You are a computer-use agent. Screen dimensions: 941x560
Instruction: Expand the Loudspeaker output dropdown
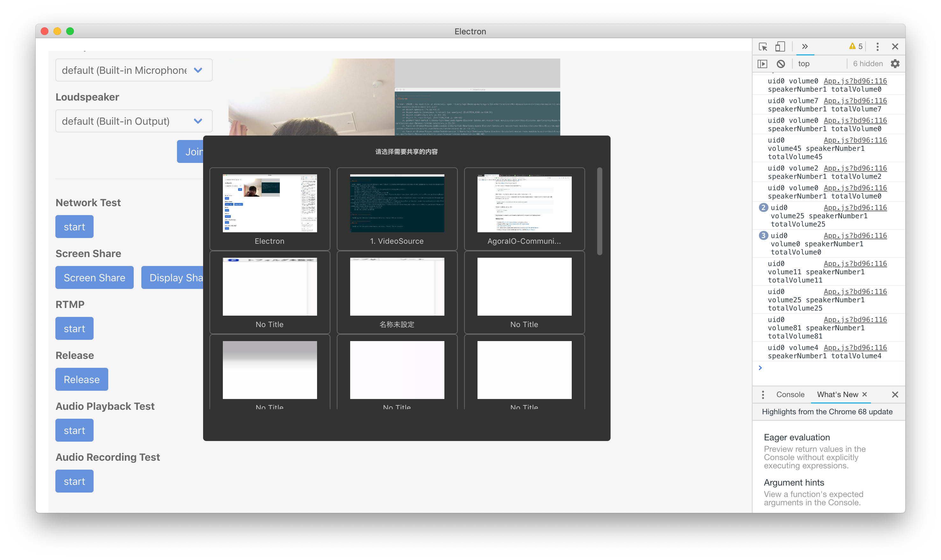click(134, 121)
